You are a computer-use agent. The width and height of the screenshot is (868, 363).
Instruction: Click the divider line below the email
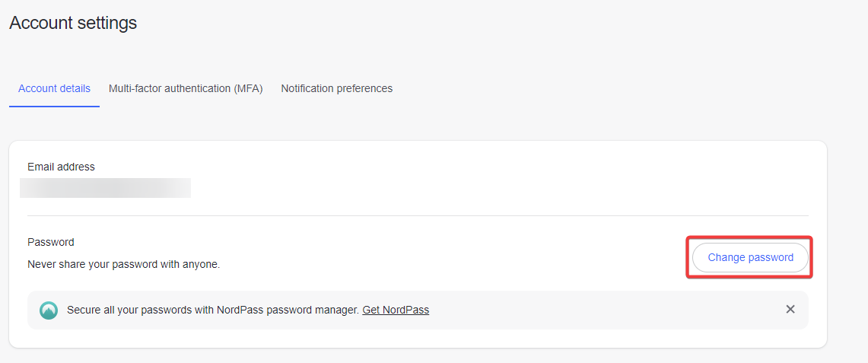point(418,216)
